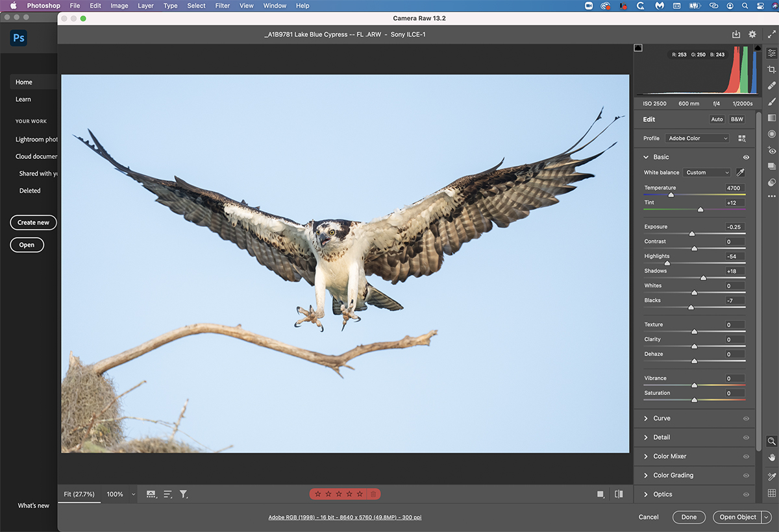Open the Snapshots panel icon
This screenshot has width=779, height=532.
(x=771, y=167)
